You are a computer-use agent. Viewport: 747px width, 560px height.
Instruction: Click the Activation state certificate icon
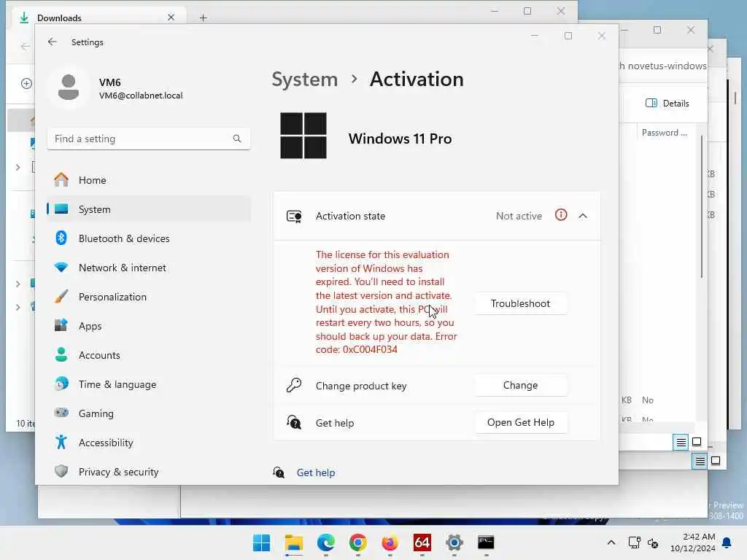(x=294, y=216)
